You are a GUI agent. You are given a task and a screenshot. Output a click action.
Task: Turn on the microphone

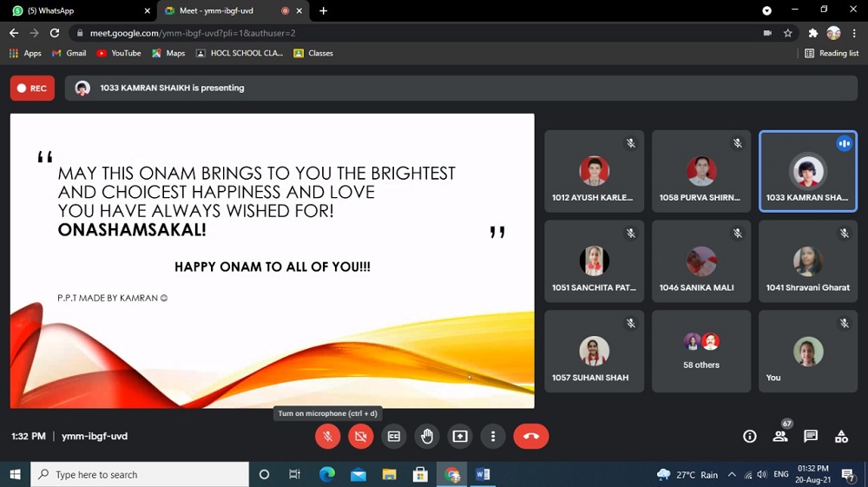pos(327,436)
